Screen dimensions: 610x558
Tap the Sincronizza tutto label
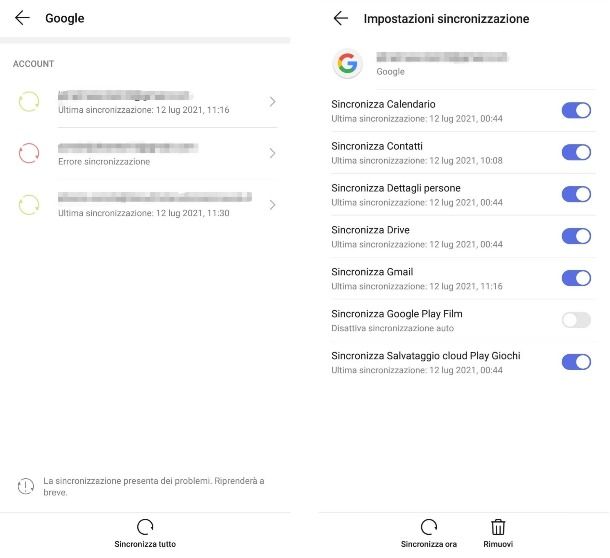coord(145,544)
